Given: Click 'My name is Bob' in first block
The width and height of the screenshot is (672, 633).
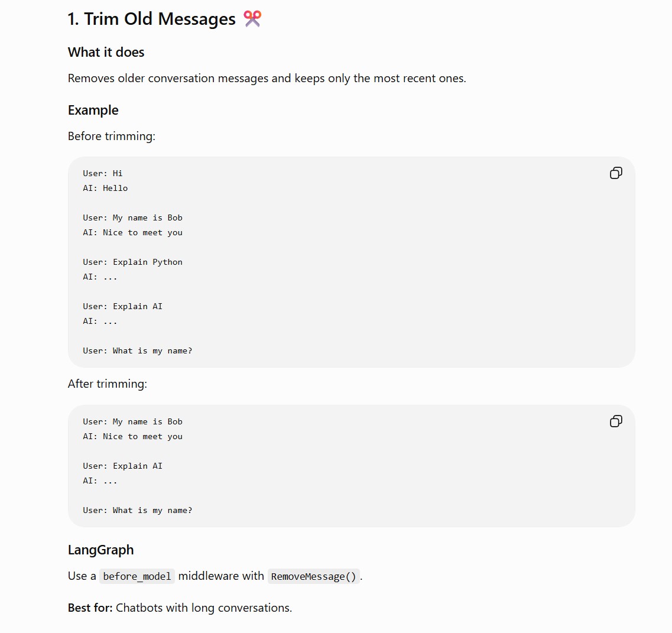Looking at the screenshot, I should coord(147,218).
